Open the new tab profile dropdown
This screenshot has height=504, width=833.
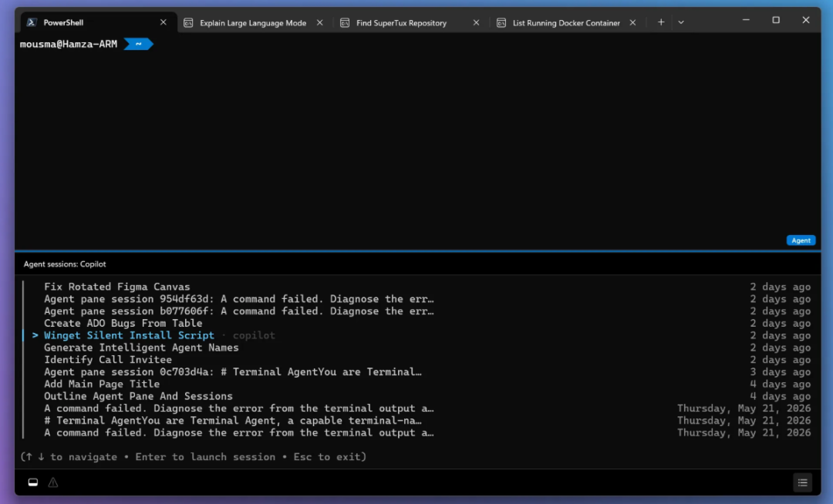681,22
